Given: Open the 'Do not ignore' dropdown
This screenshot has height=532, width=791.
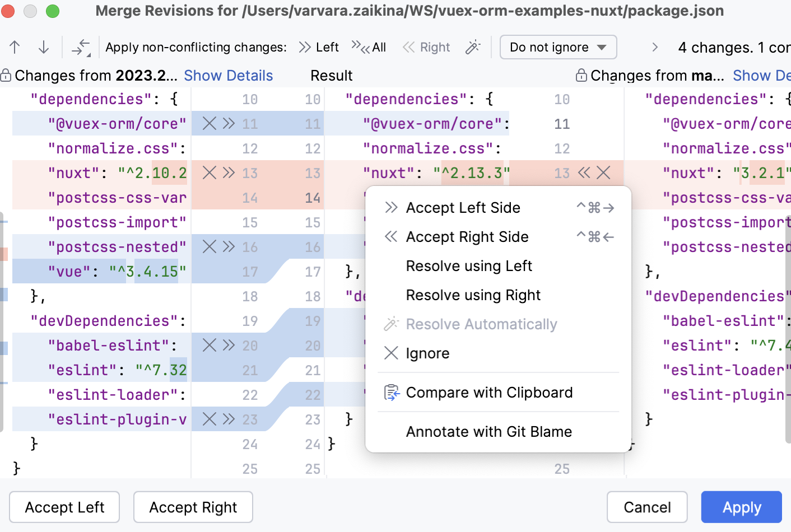Looking at the screenshot, I should (558, 48).
